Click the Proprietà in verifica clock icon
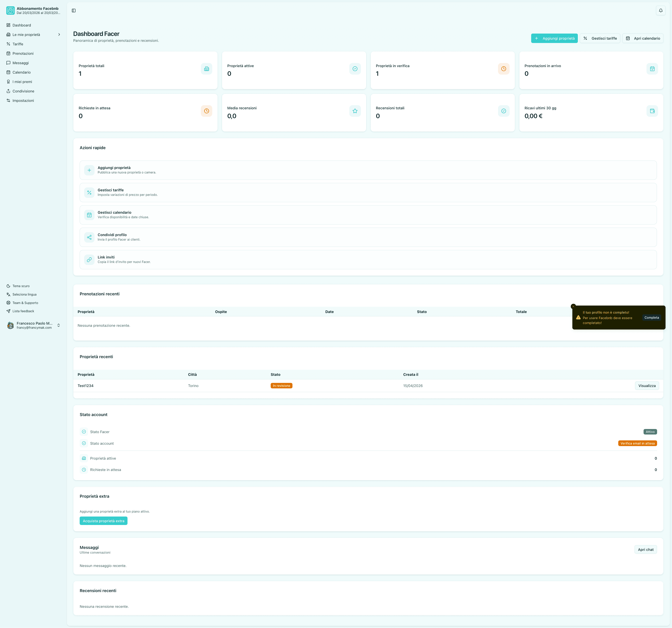 pos(504,69)
